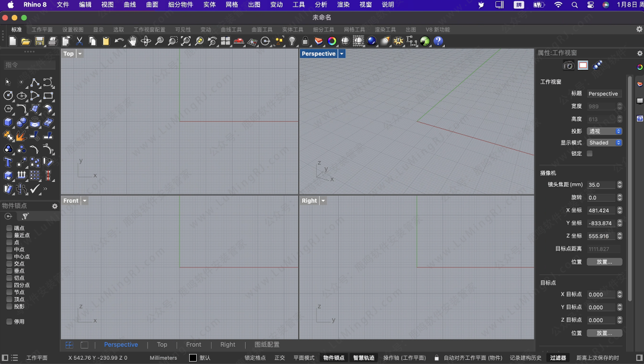Toggle 正交 in the status bar
Screen dimensions: 644x364
coord(280,358)
